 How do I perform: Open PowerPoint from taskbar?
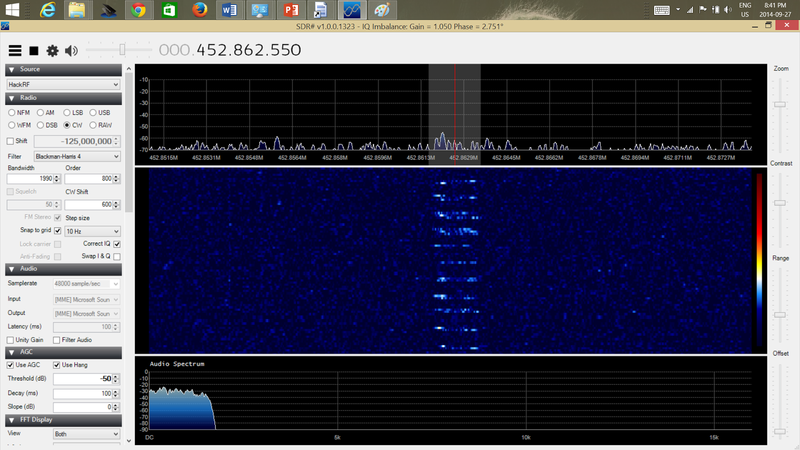click(x=291, y=10)
